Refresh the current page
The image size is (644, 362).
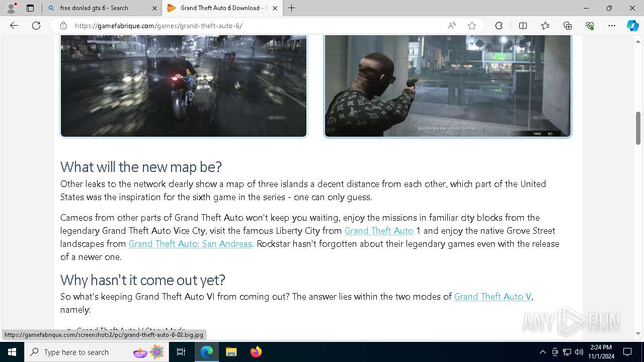(36, 26)
